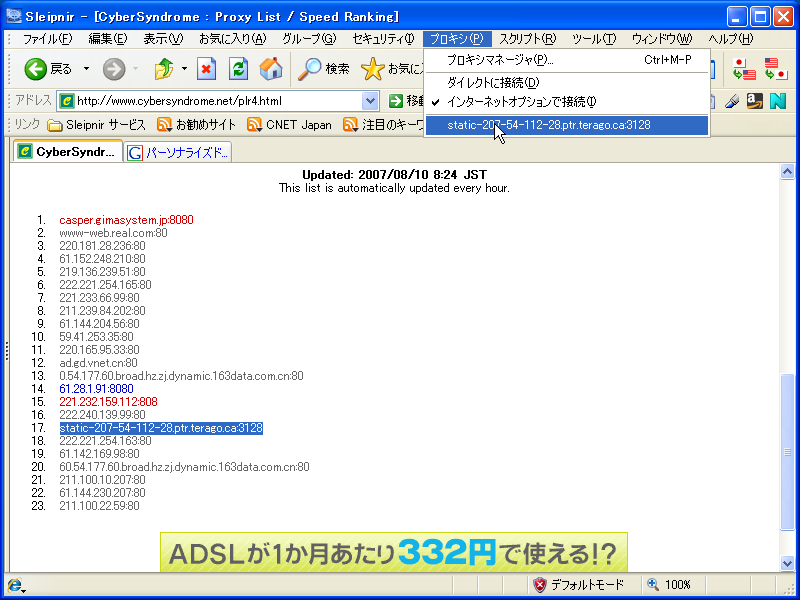Open プロキシマネージャ from the proxy menu

pos(566,60)
